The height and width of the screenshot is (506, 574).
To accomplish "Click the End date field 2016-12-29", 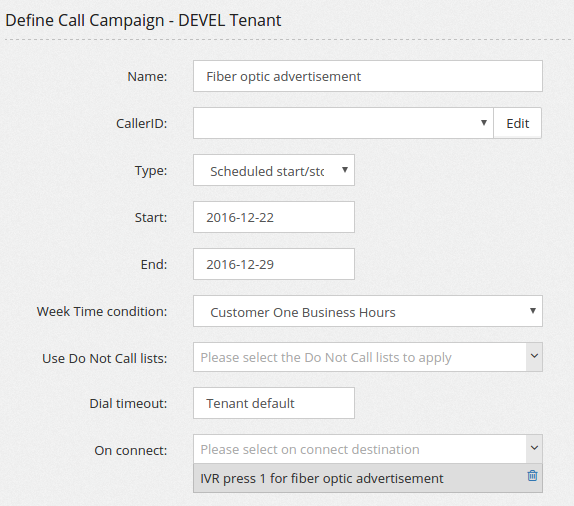I will (273, 264).
